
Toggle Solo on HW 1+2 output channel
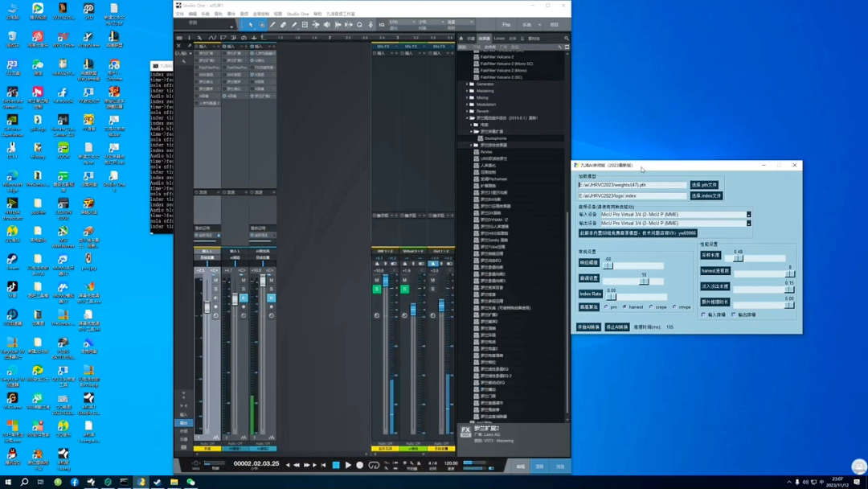coord(377,289)
